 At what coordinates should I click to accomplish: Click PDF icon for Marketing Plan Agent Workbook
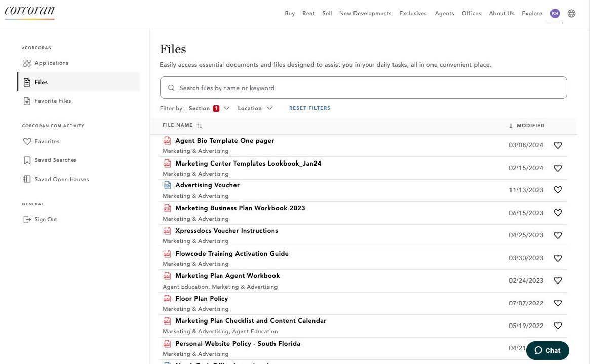click(167, 275)
